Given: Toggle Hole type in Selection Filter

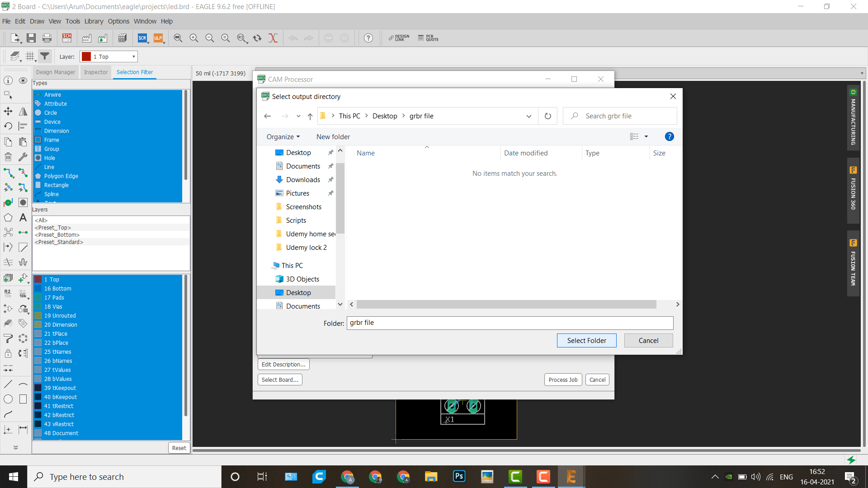Looking at the screenshot, I should [x=108, y=158].
